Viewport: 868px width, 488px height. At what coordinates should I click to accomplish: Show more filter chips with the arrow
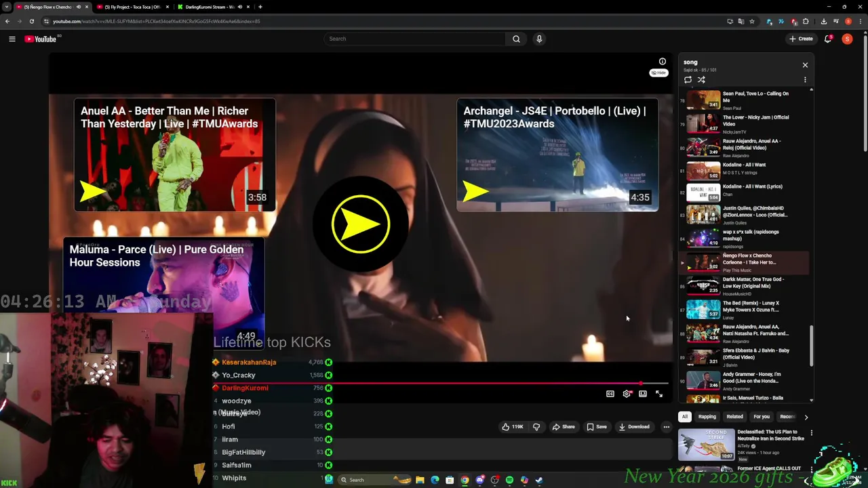[806, 417]
